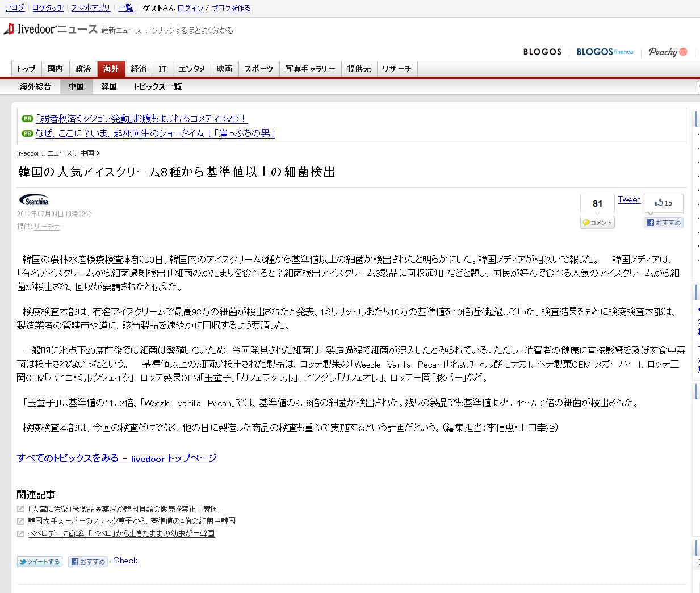The image size is (700, 593).
Task: Click the スマホアプリ link in top bar
Action: (91, 7)
